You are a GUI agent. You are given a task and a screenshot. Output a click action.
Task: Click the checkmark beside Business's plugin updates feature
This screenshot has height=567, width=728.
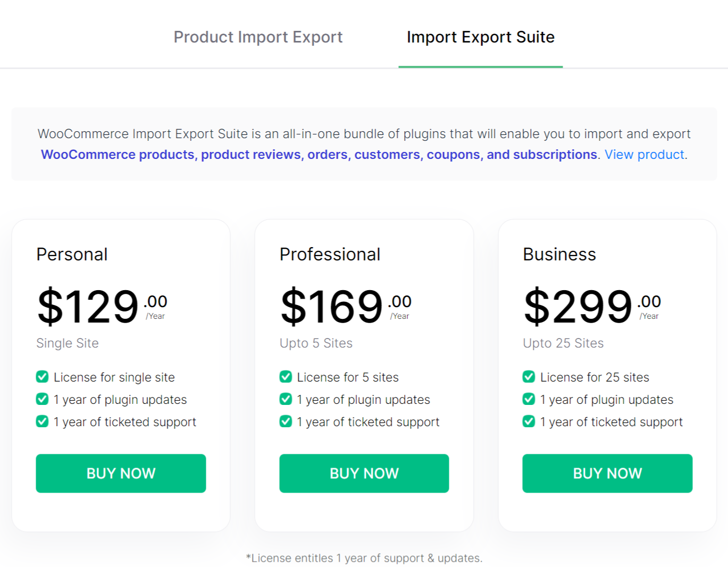tap(529, 399)
